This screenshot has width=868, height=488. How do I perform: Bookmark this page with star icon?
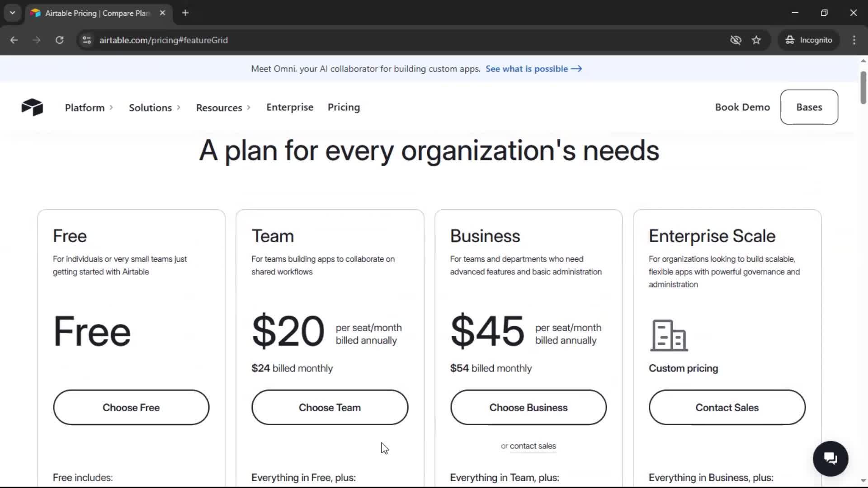(756, 40)
